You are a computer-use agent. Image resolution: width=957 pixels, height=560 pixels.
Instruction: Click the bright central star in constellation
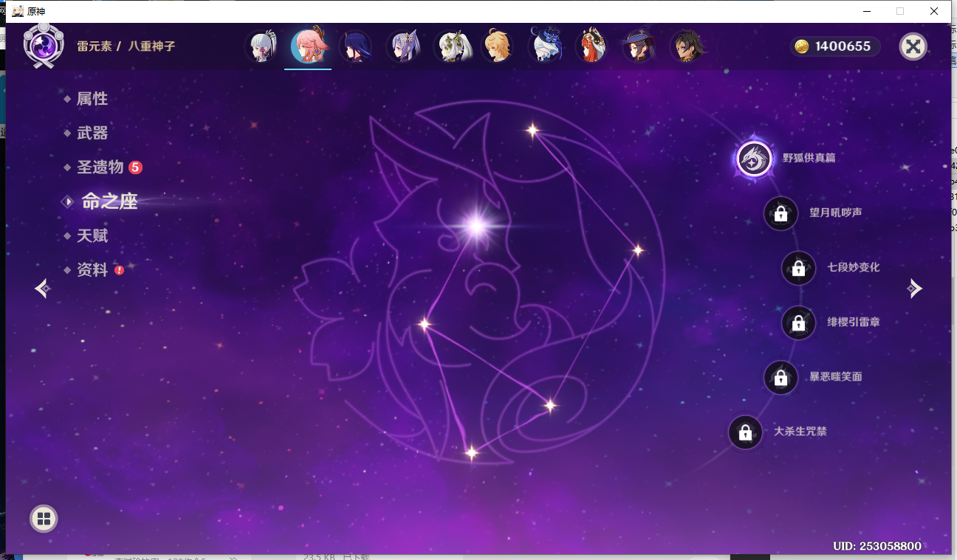[x=476, y=226]
